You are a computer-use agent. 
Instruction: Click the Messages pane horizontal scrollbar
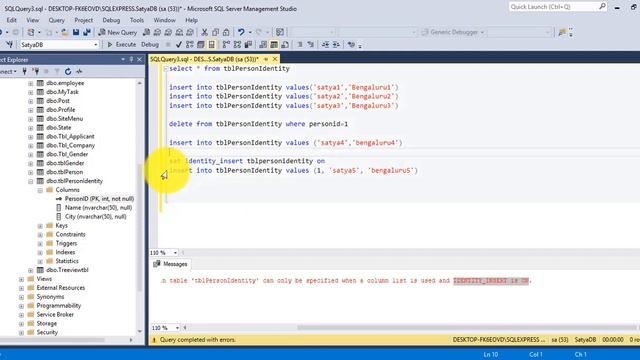pyautogui.click(x=467, y=327)
